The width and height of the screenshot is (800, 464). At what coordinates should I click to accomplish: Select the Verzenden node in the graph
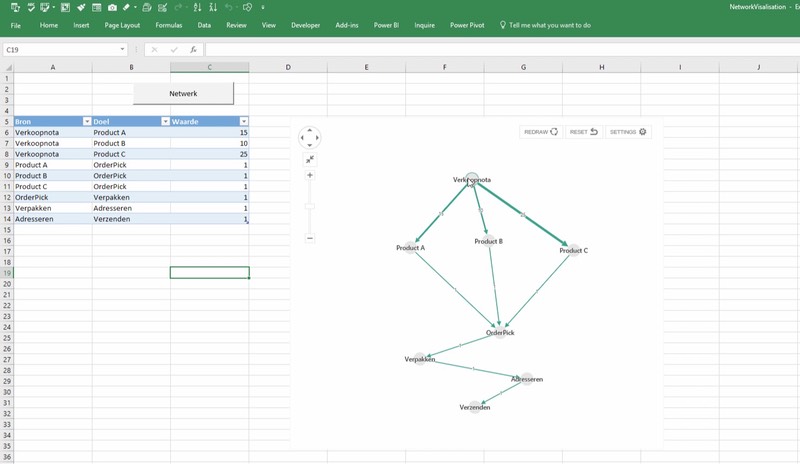coord(474,407)
